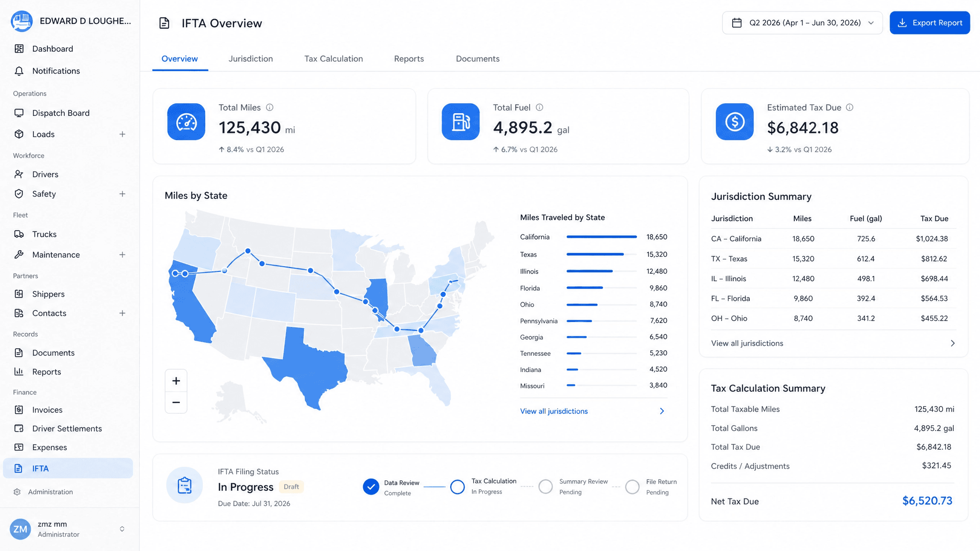This screenshot has height=551, width=980.
Task: Switch to the Tax Calculation tab
Action: [x=334, y=59]
